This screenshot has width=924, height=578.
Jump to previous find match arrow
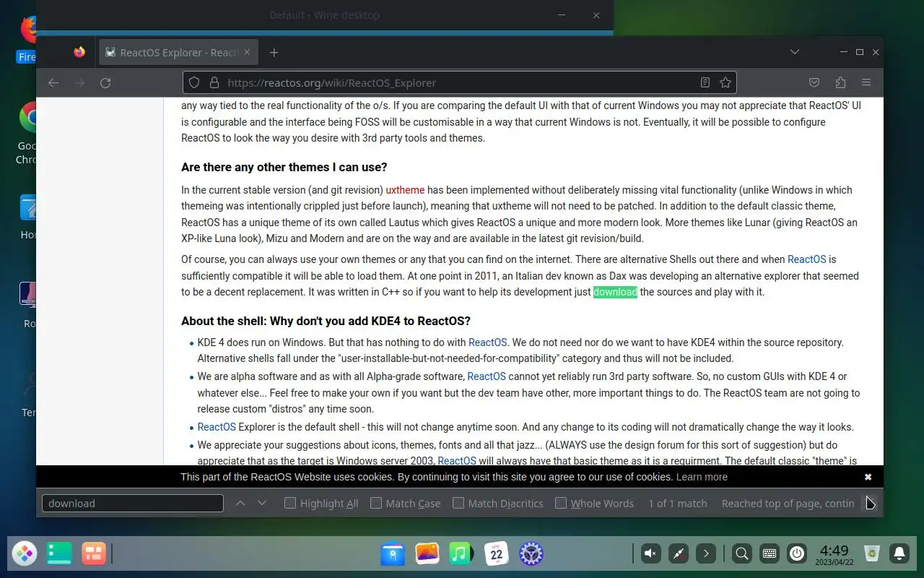pos(240,503)
